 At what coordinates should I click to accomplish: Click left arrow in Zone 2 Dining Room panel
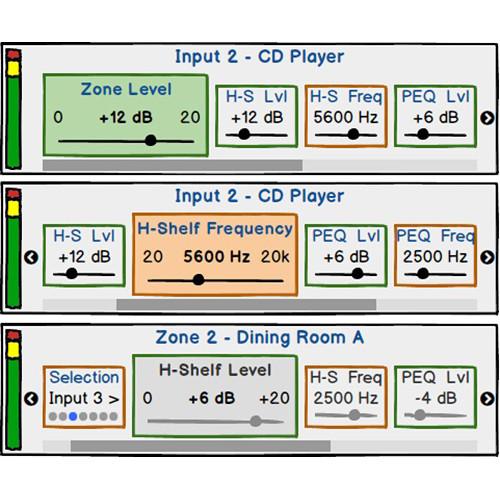(x=31, y=399)
